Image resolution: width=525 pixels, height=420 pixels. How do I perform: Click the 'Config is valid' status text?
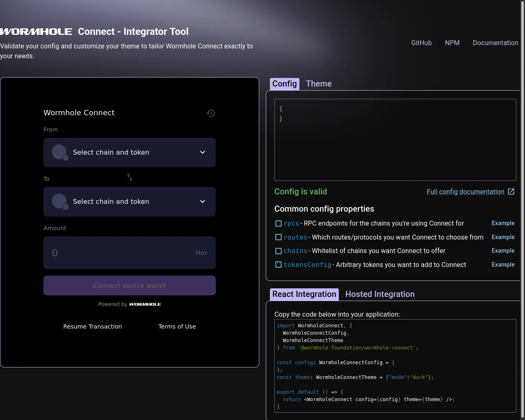[x=301, y=192]
